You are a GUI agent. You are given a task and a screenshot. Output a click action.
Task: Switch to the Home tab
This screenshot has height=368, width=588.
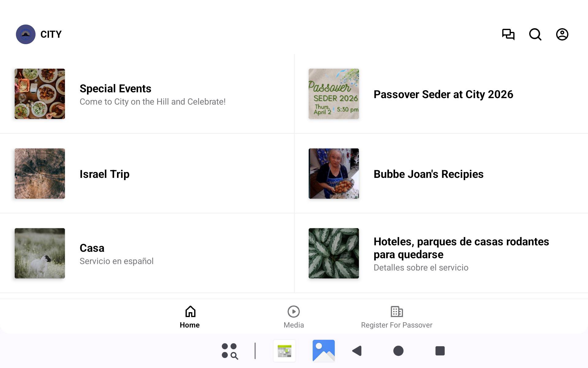point(190,317)
